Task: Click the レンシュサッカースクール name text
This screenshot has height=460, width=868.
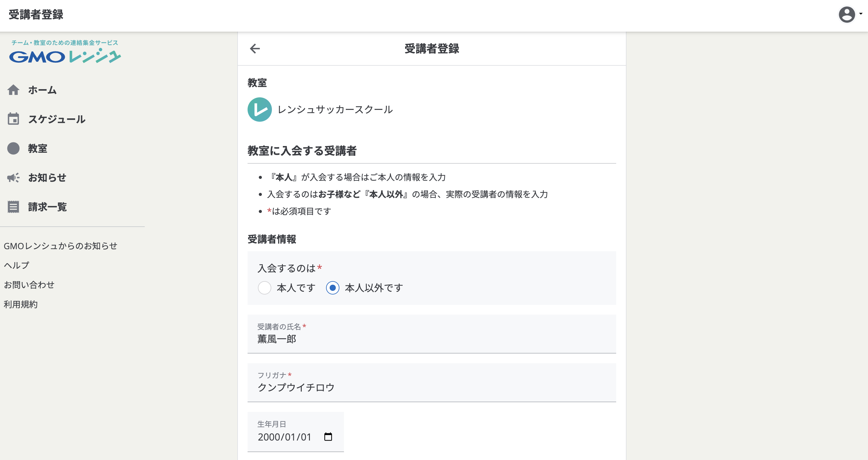Action: tap(335, 110)
